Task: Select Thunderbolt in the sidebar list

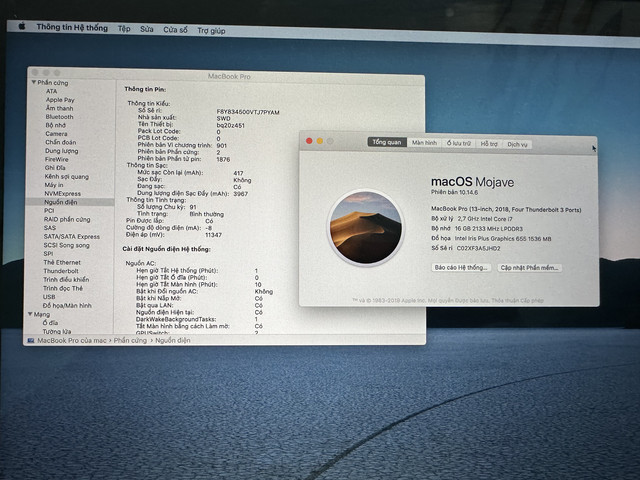Action: [61, 271]
